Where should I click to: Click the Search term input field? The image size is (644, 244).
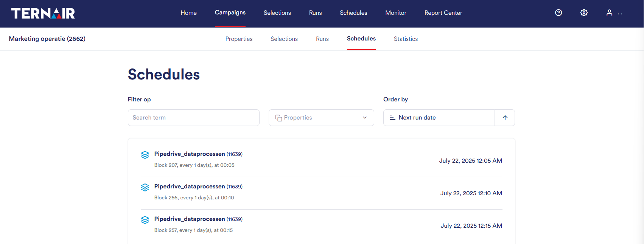[x=193, y=118]
